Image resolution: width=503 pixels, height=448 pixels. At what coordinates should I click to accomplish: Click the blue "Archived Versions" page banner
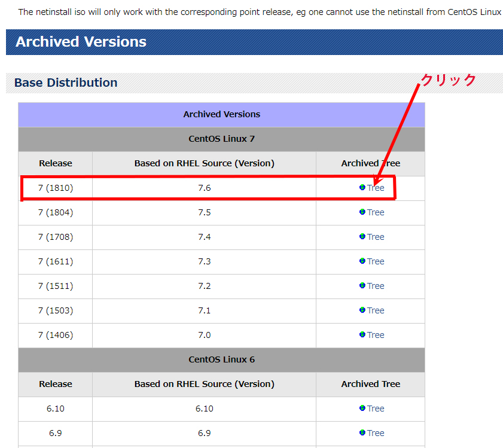pyautogui.click(x=254, y=42)
